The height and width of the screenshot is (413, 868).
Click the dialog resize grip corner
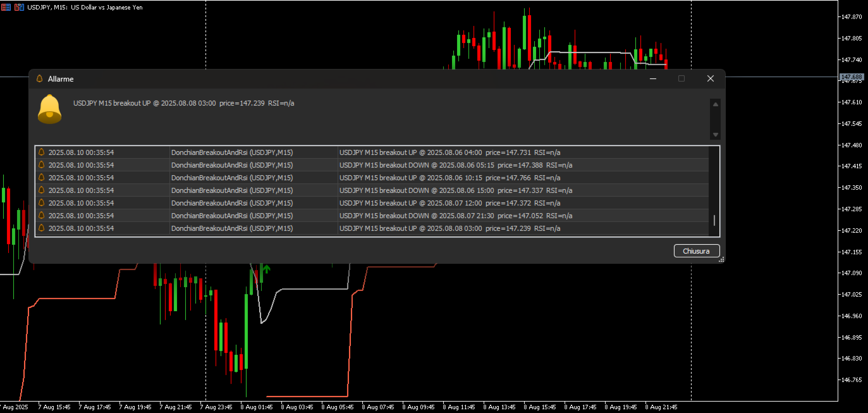(x=721, y=259)
